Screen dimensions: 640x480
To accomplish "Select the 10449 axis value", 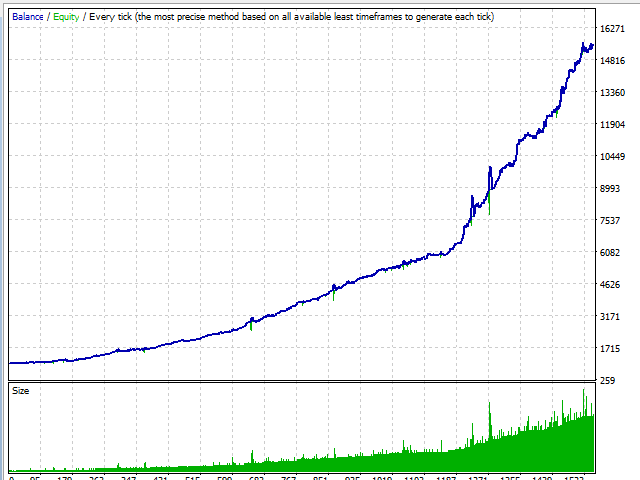I will click(612, 156).
